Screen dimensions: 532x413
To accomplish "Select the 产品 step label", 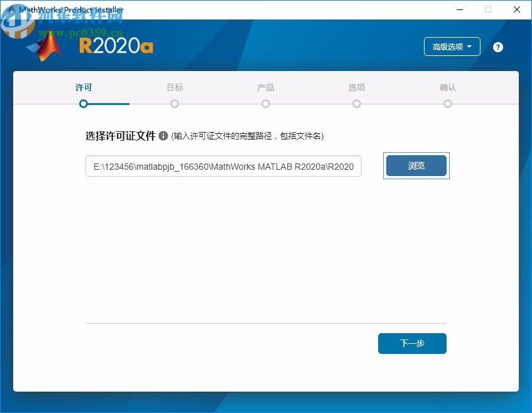I will [x=266, y=87].
